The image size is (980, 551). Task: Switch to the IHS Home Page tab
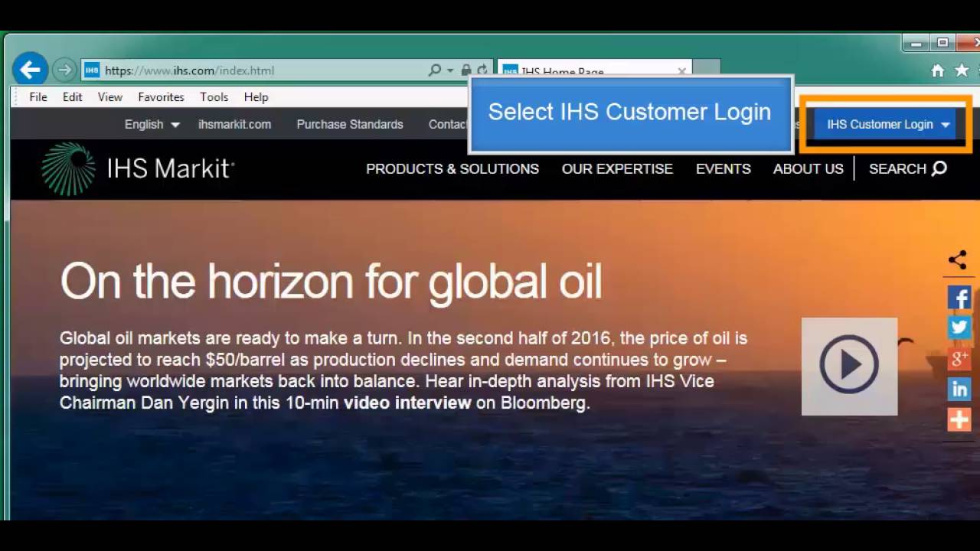click(594, 70)
